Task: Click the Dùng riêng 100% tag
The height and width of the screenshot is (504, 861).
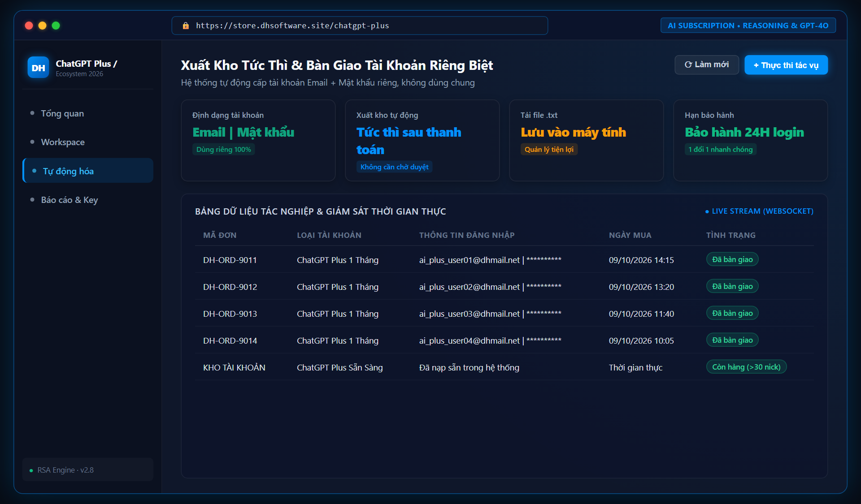Action: coord(224,149)
